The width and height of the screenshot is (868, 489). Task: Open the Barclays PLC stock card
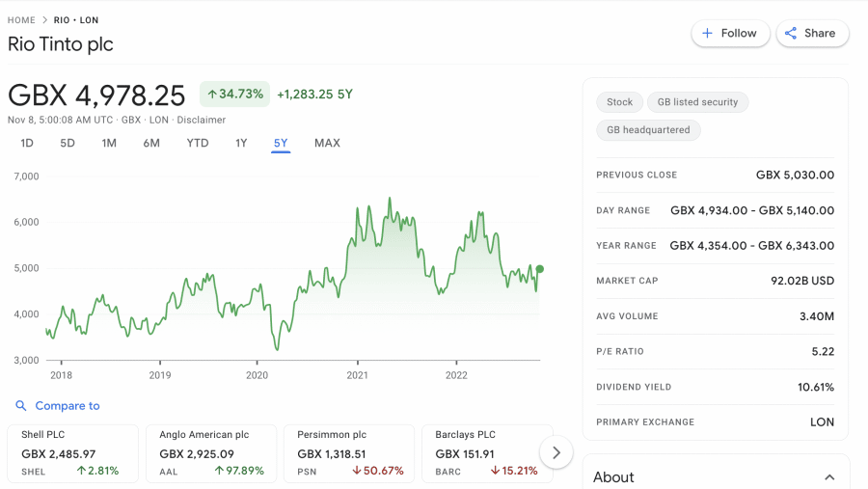pos(487,453)
